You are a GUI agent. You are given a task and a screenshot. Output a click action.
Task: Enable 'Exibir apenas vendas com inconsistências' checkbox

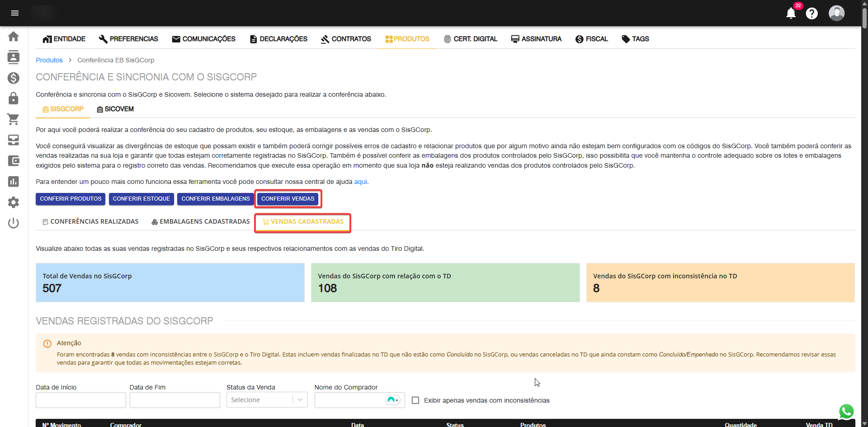click(x=415, y=400)
